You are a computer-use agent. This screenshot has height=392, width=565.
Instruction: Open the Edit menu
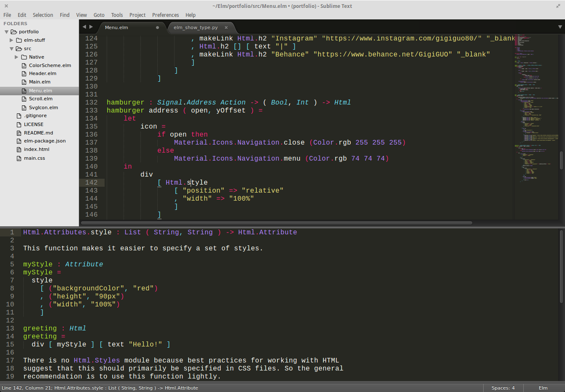point(22,15)
